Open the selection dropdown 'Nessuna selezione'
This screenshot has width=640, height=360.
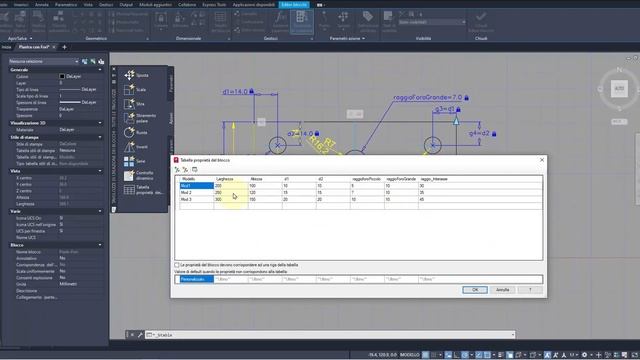(x=44, y=61)
